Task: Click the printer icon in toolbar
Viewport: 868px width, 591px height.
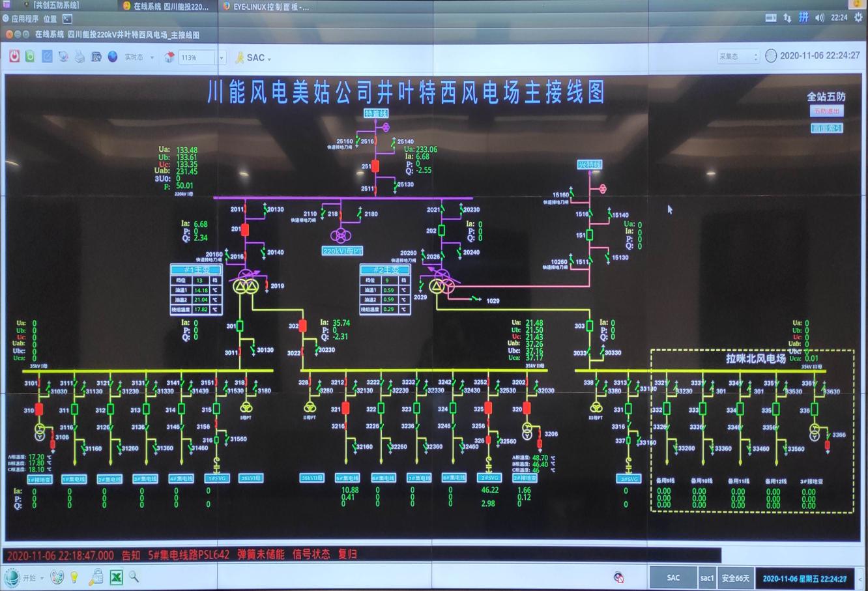Action: pos(80,57)
